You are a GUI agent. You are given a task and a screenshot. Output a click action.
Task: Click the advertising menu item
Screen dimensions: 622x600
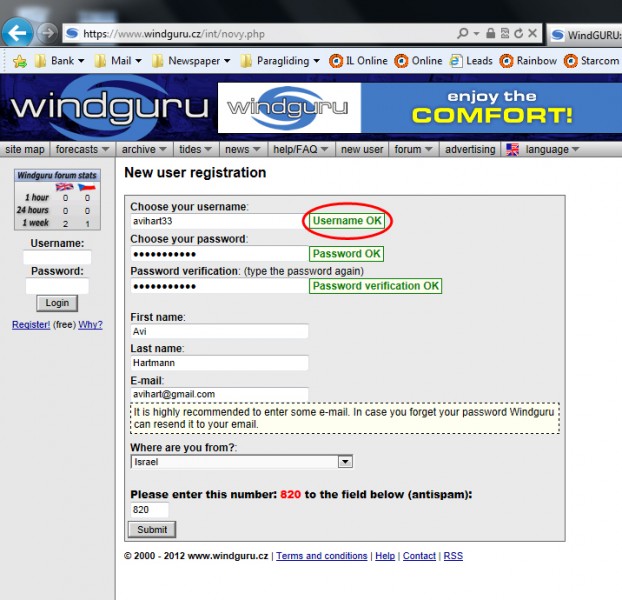coord(470,150)
